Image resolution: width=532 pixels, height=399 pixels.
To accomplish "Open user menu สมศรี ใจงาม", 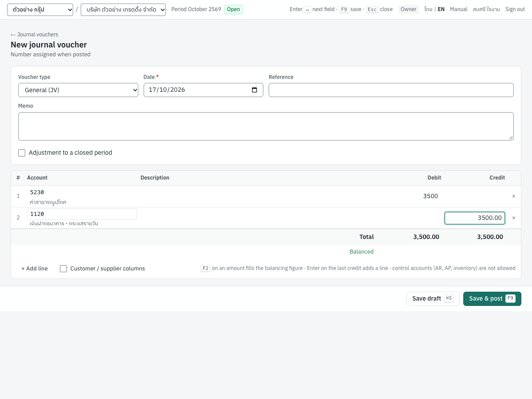I will 486,9.
